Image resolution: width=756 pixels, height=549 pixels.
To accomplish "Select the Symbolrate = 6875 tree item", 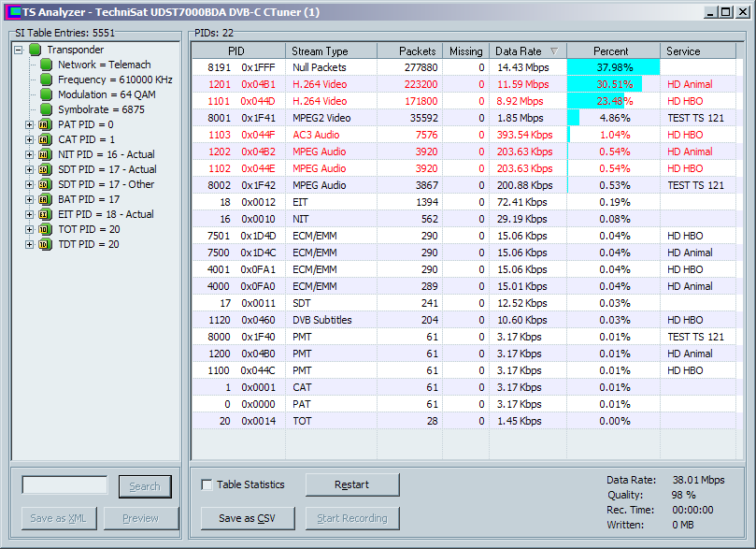I will click(101, 109).
